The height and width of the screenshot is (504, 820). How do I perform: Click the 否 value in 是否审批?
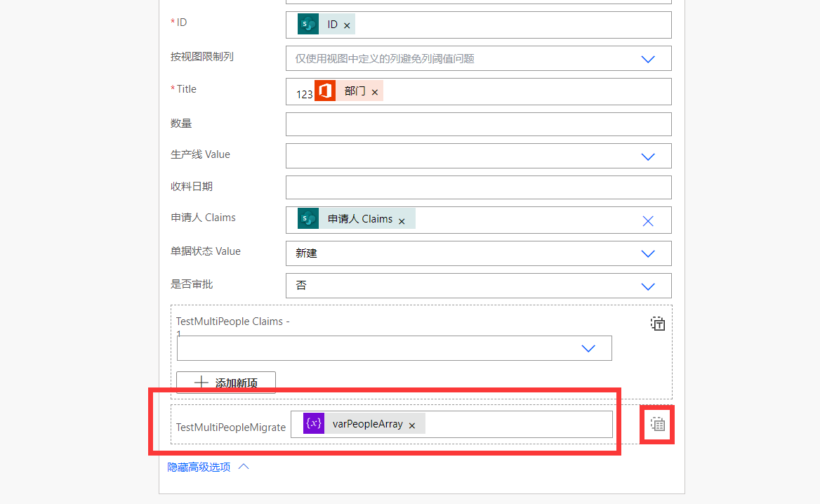[301, 286]
